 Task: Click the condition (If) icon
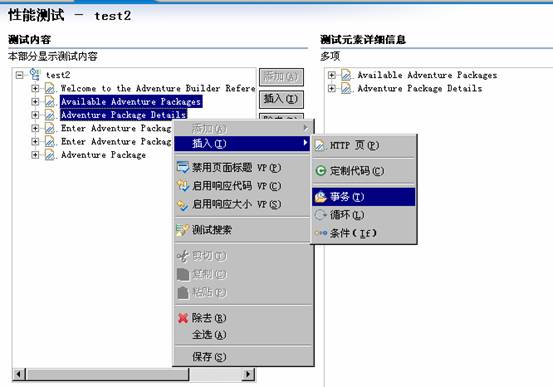click(x=321, y=233)
